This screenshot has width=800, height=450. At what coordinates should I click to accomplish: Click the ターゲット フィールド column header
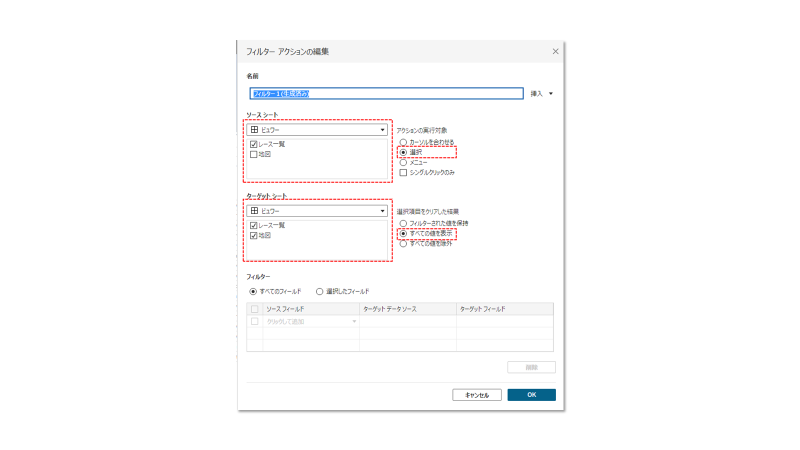(505, 309)
